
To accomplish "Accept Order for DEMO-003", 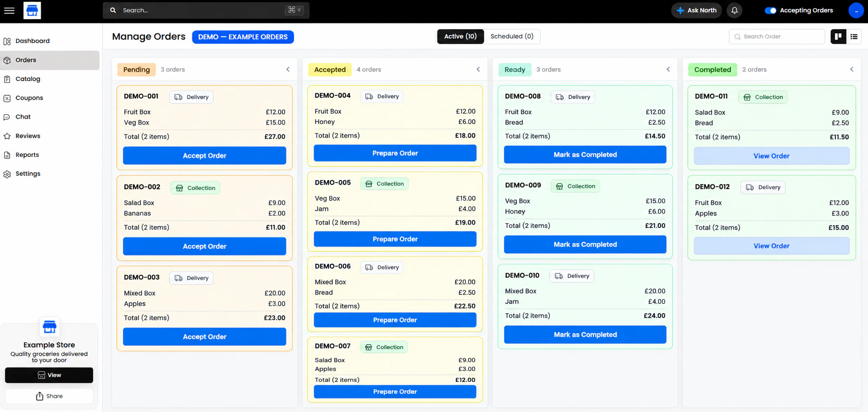I will pyautogui.click(x=204, y=337).
